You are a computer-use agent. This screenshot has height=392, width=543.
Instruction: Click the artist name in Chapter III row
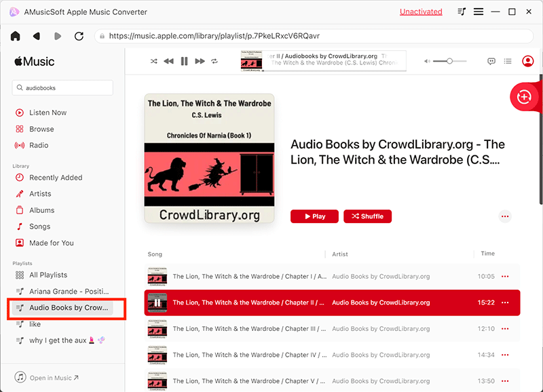click(381, 329)
